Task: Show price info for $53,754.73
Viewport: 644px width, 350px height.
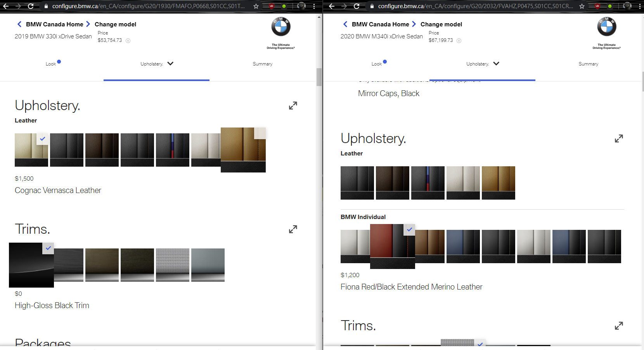Action: pos(128,41)
